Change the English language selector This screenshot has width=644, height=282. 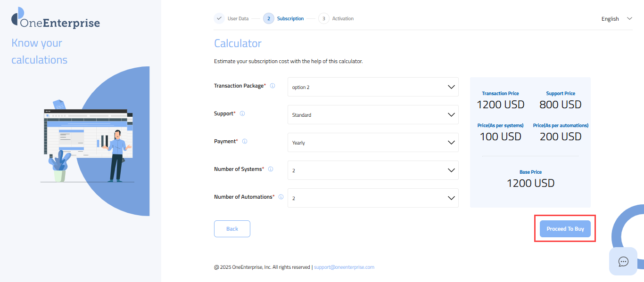(616, 19)
